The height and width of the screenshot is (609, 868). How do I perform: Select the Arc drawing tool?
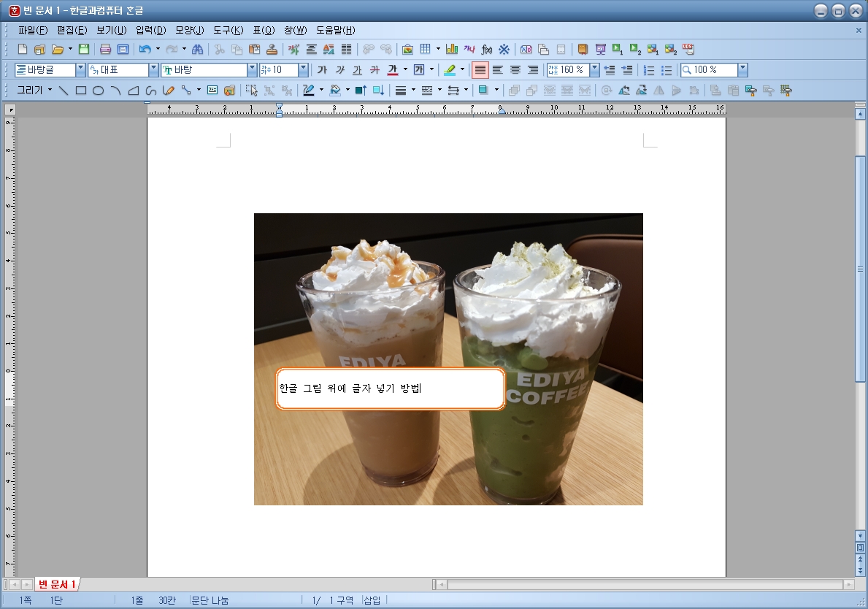tap(115, 91)
